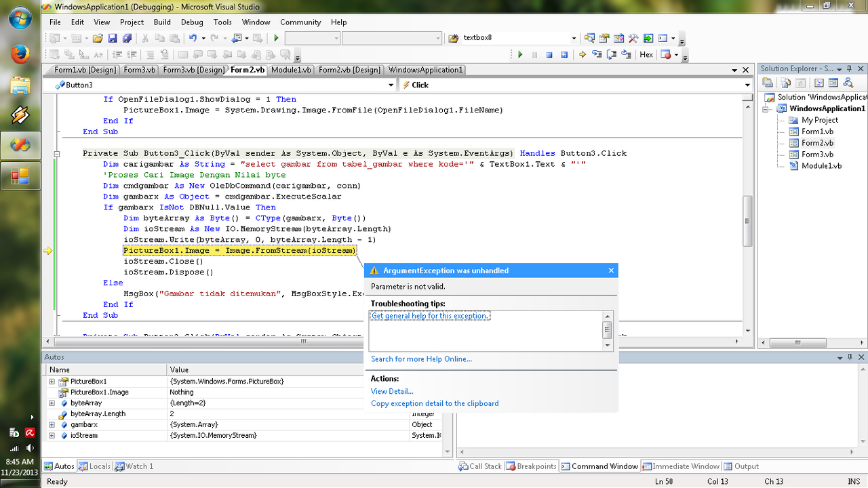Select My Project in Solution Explorer
868x488 pixels.
click(x=820, y=120)
